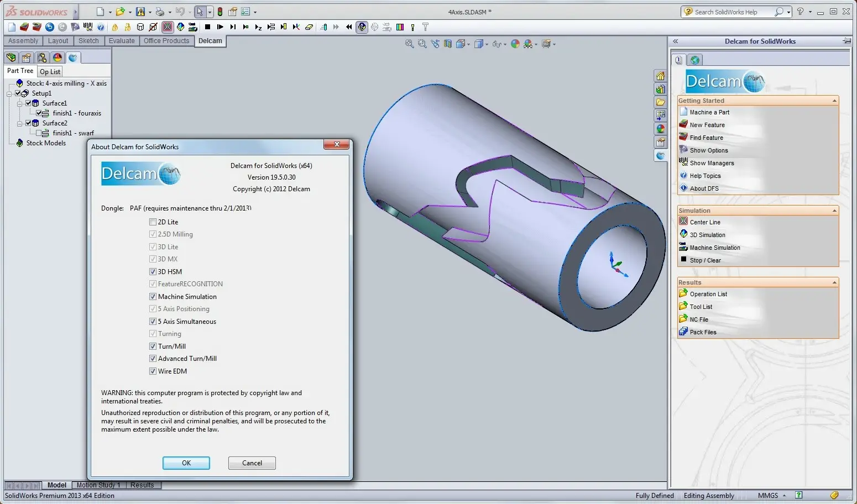Toggle the 3D HSM checkbox

tap(153, 272)
